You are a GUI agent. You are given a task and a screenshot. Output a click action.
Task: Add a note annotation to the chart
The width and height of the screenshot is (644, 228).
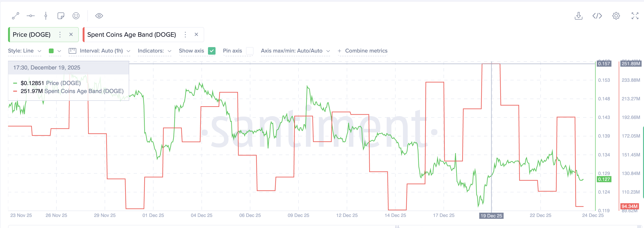pos(61,16)
